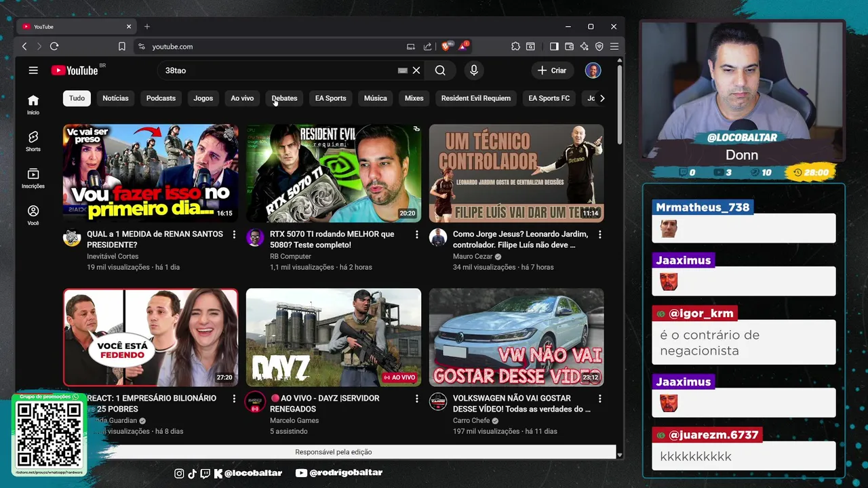Go back in the browser
This screenshot has height=488, width=868.
point(24,46)
